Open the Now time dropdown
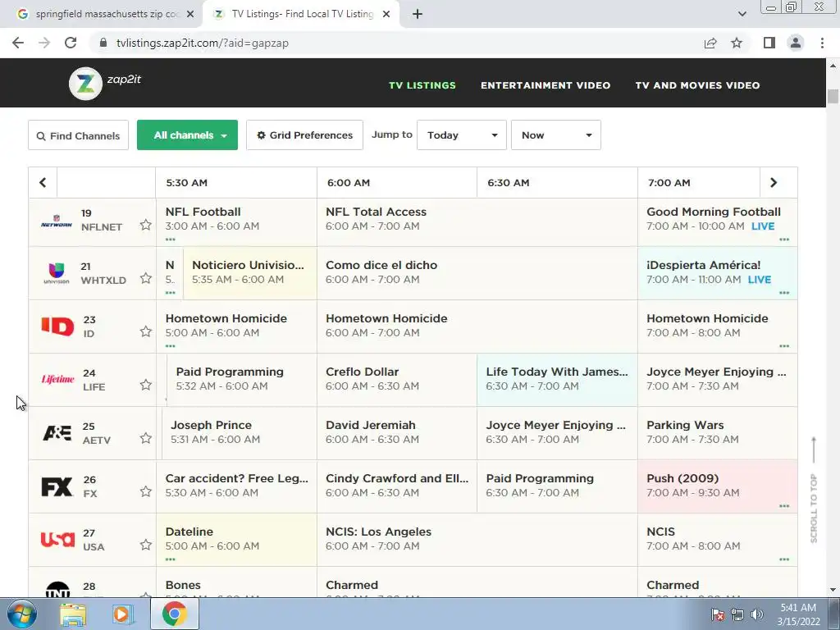 click(x=555, y=135)
